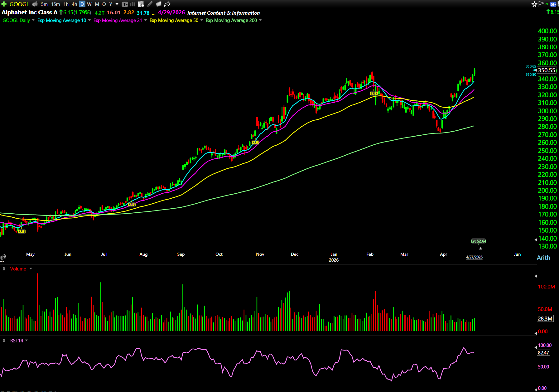
Task: Toggle the Arith price scale mode
Action: (x=543, y=258)
